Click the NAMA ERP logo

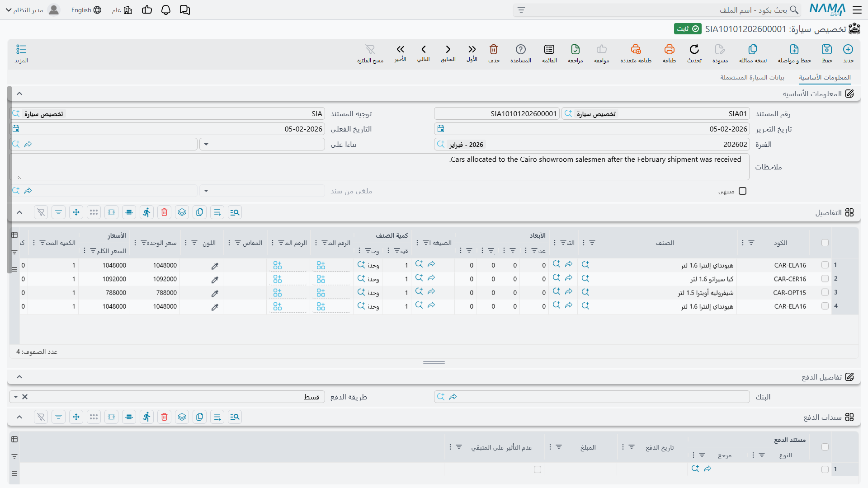(827, 9)
